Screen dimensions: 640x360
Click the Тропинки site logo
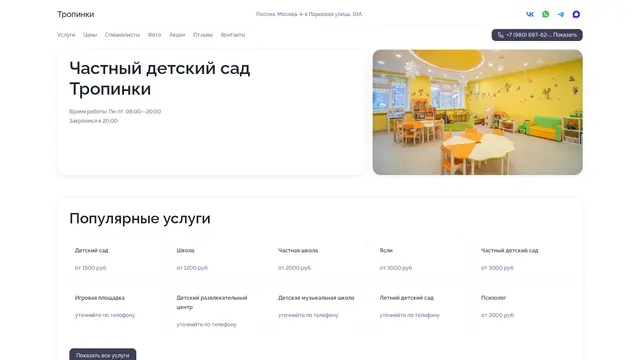76,14
